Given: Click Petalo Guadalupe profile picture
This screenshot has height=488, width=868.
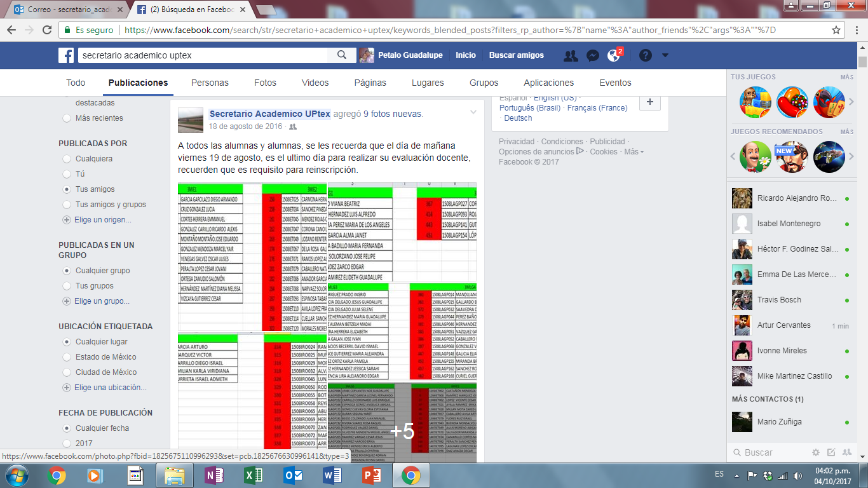Looking at the screenshot, I should [367, 55].
